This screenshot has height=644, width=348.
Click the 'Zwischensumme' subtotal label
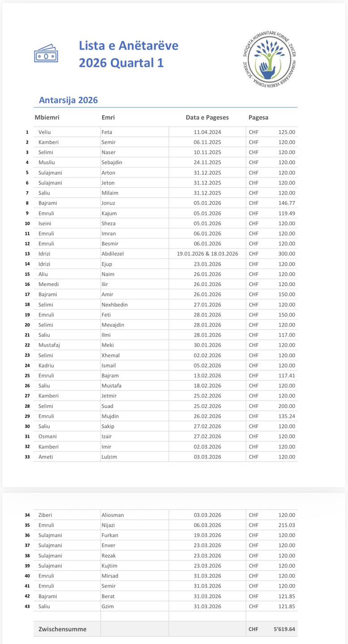coord(62,629)
